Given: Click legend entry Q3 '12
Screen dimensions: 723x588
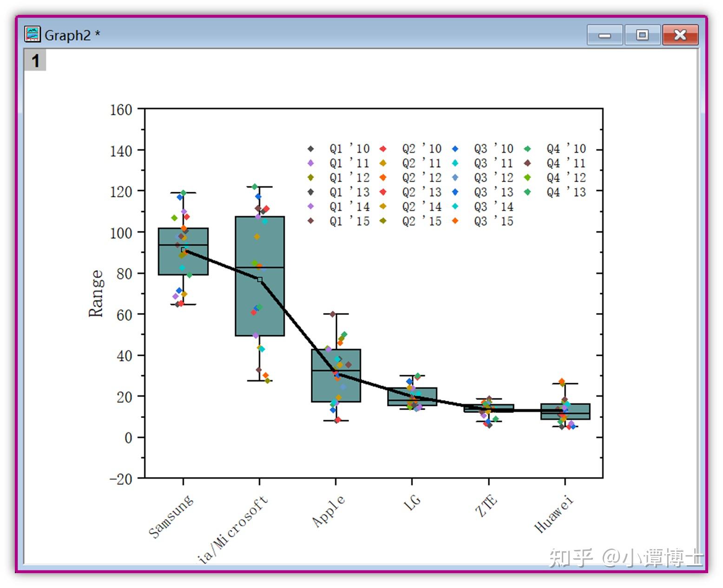Looking at the screenshot, I should coord(483,177).
